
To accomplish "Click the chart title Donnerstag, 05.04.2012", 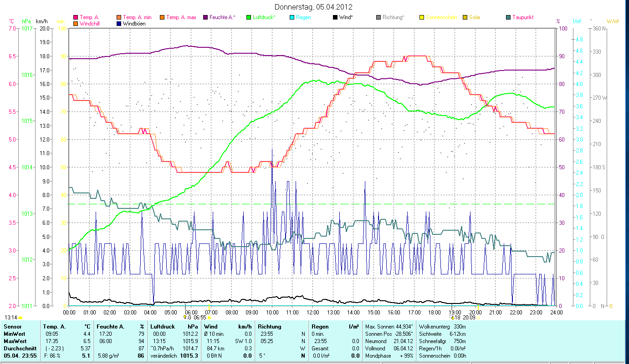I will point(314,7).
